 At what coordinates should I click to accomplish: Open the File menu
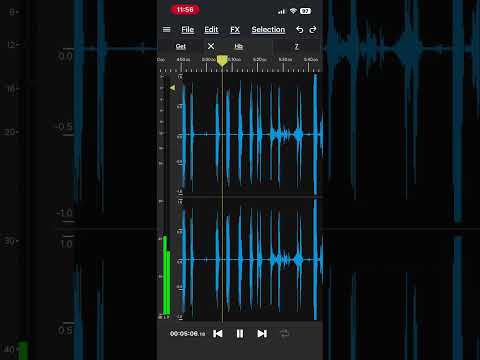pos(187,30)
